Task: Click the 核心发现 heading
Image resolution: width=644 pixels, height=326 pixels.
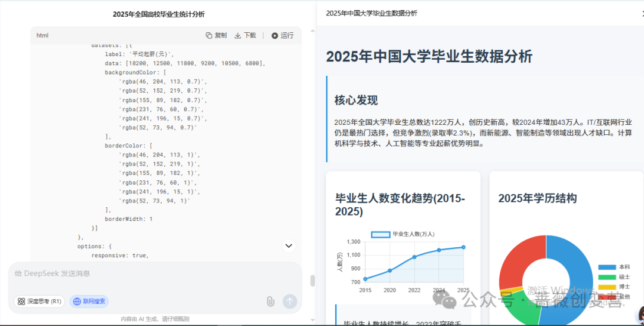Action: [x=356, y=100]
